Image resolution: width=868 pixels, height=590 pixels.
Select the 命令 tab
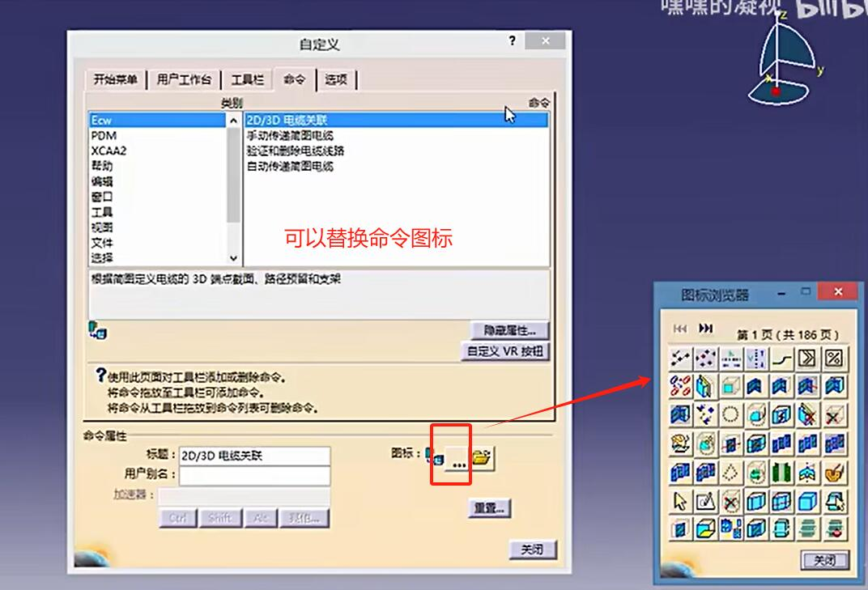click(295, 79)
